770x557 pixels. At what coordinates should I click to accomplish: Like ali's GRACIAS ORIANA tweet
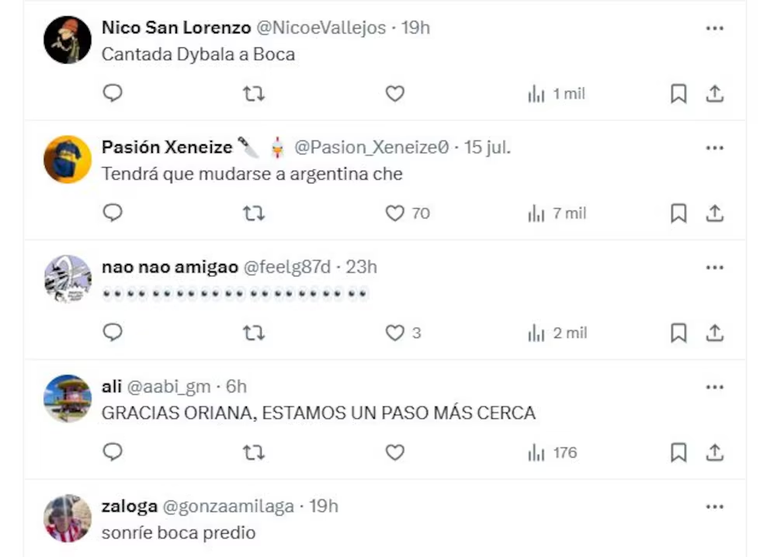click(x=395, y=453)
